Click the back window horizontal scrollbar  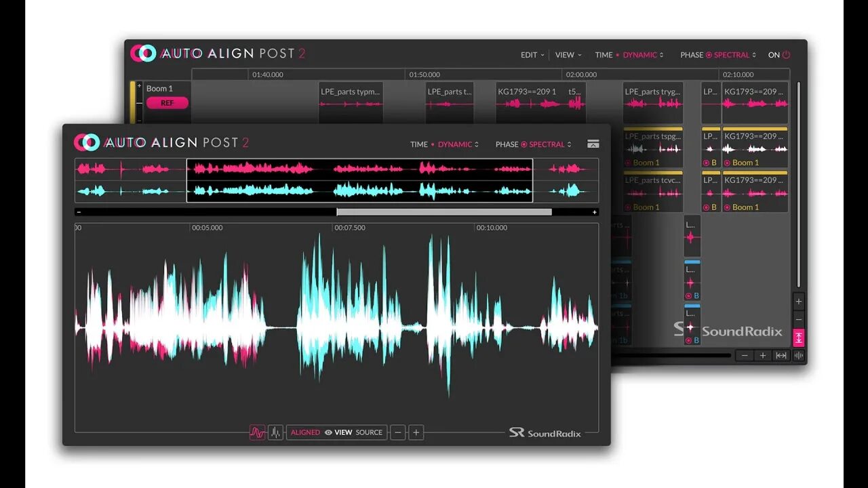tap(671, 355)
